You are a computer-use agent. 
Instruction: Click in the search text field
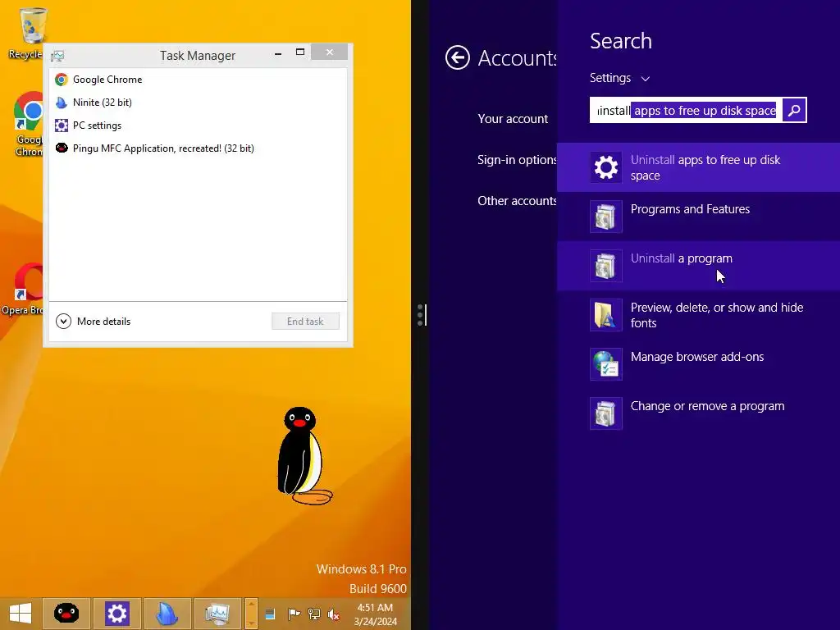[x=687, y=111]
